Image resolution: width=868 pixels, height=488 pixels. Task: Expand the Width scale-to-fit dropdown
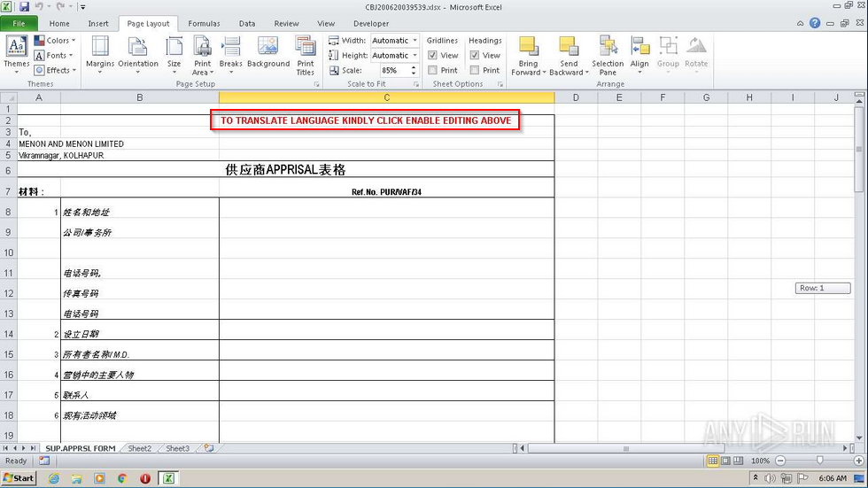point(415,41)
